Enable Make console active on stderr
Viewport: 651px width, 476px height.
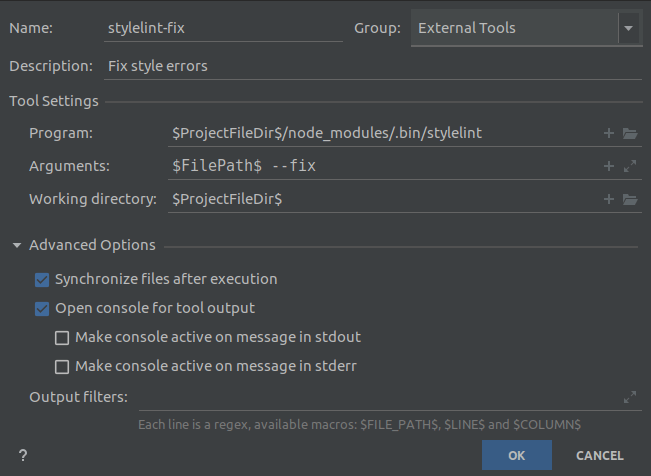[x=62, y=366]
